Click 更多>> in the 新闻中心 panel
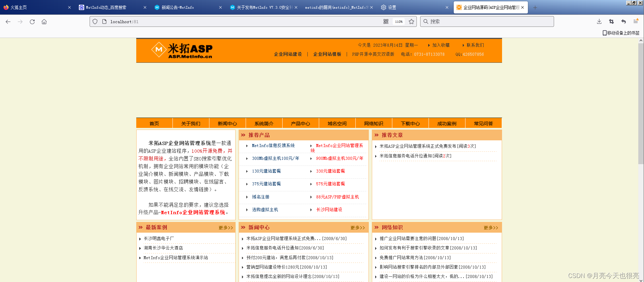Image resolution: width=644 pixels, height=282 pixels. (x=358, y=228)
